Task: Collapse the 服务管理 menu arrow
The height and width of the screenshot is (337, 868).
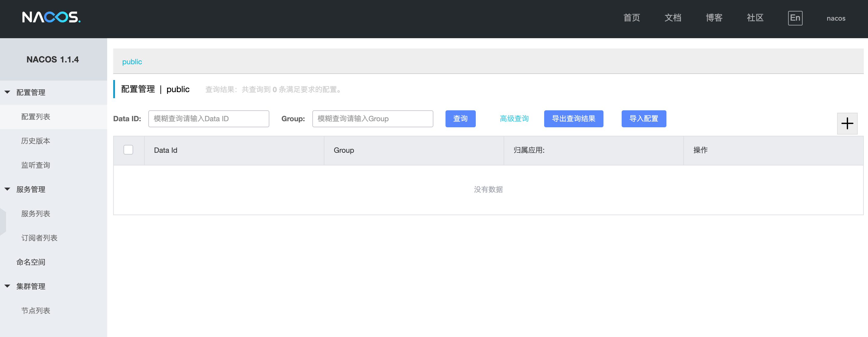Action: pyautogui.click(x=7, y=189)
